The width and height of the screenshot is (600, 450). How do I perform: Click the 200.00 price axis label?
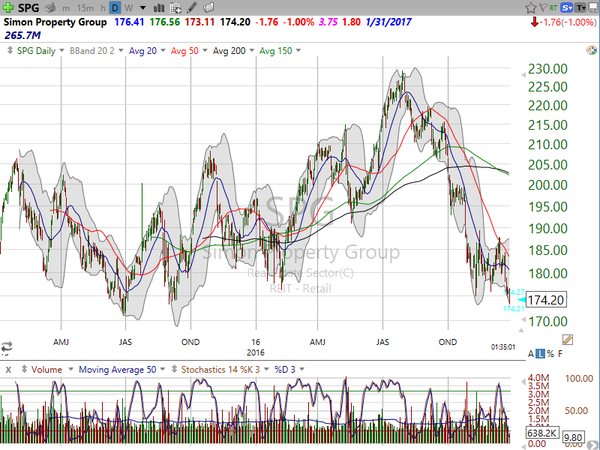(x=548, y=185)
